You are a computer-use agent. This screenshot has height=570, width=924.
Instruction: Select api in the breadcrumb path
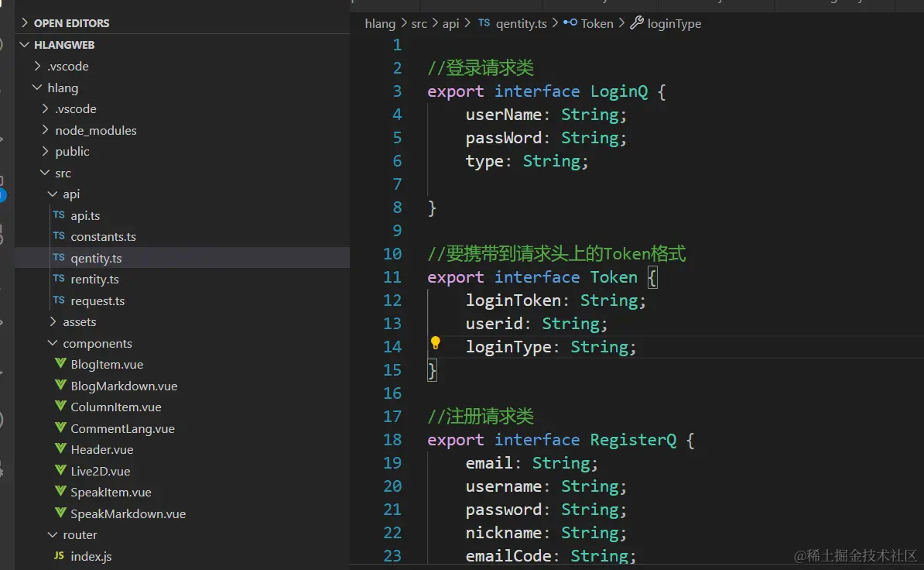451,23
